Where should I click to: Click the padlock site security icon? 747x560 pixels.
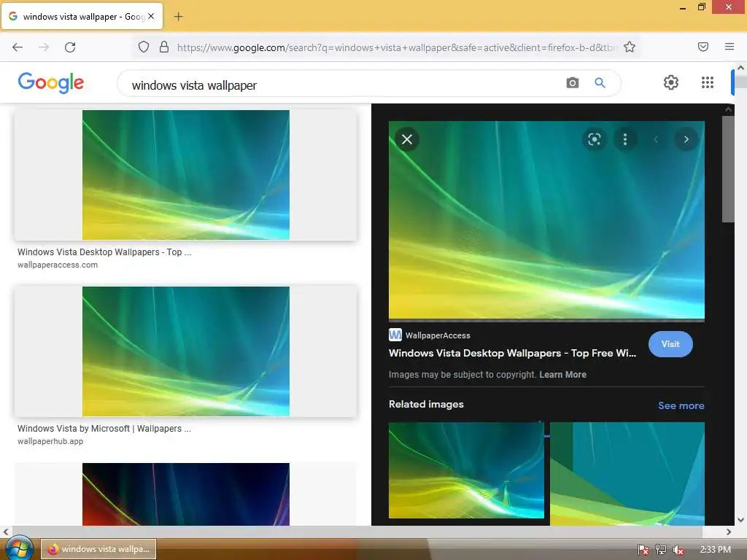[x=164, y=47]
